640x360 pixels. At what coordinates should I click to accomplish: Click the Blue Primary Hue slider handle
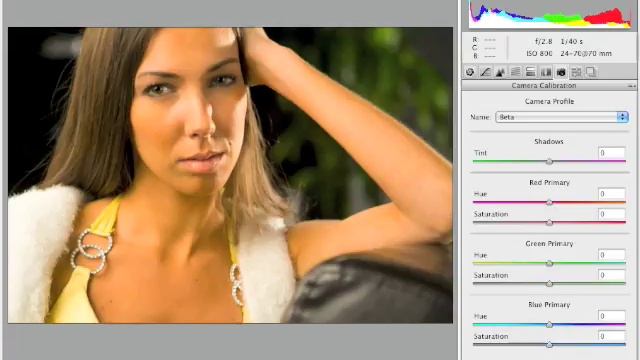pos(549,325)
